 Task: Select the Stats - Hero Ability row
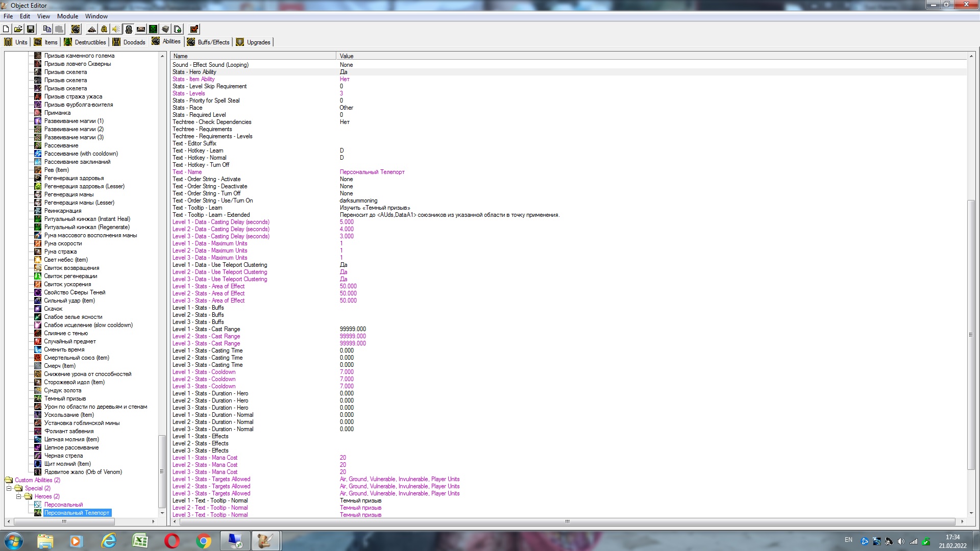click(194, 72)
